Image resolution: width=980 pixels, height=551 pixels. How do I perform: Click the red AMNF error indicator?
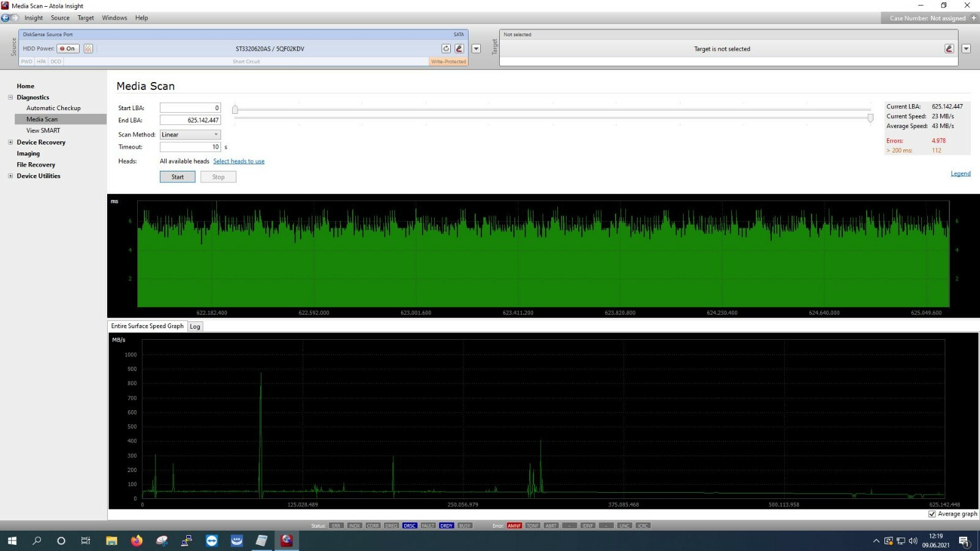[x=514, y=526]
